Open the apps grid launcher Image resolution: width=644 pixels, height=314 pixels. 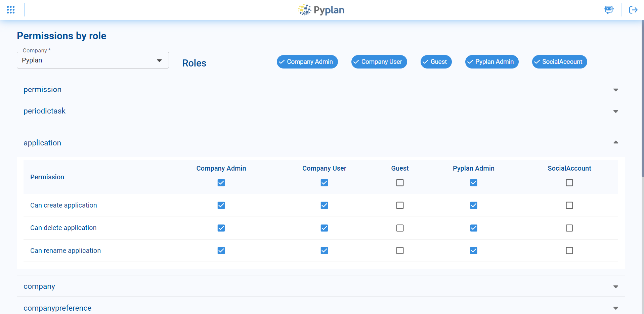(x=11, y=10)
